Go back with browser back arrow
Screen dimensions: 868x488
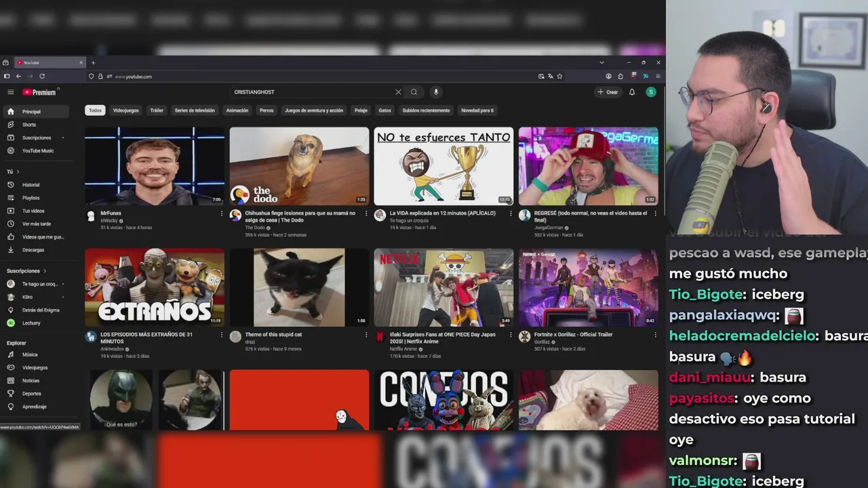tap(18, 77)
